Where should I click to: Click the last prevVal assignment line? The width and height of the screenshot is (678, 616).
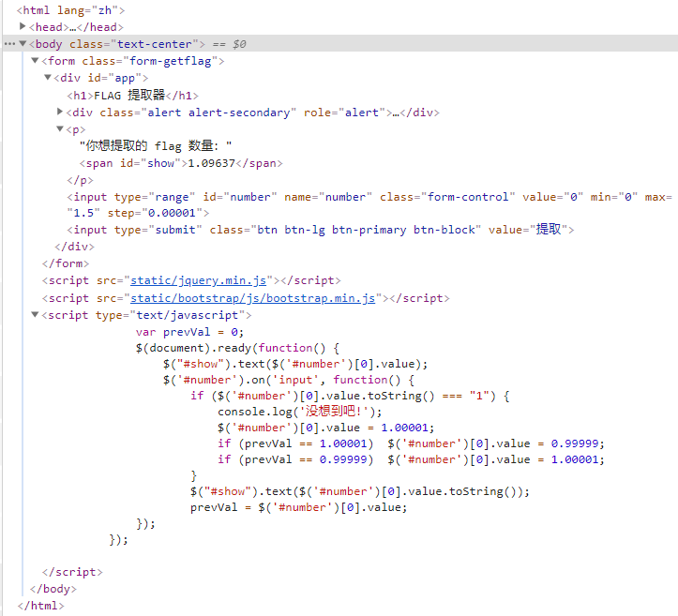[x=299, y=507]
